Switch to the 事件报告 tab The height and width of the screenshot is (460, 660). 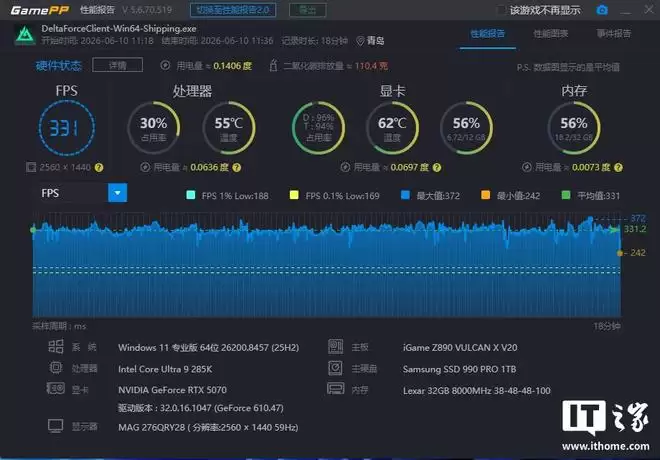point(614,34)
